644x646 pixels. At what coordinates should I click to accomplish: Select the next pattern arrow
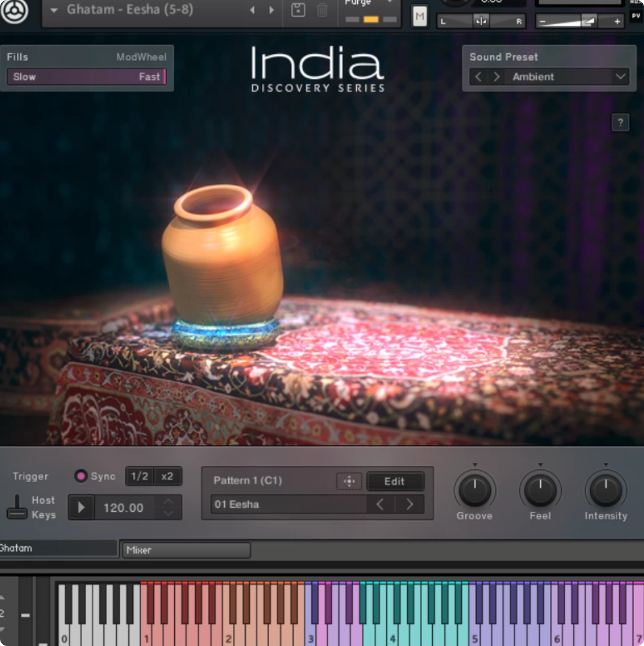[410, 504]
